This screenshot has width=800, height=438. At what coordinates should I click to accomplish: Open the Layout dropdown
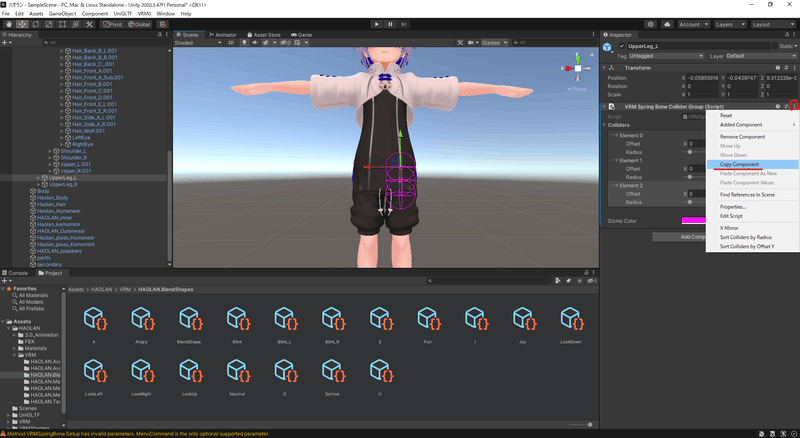772,24
